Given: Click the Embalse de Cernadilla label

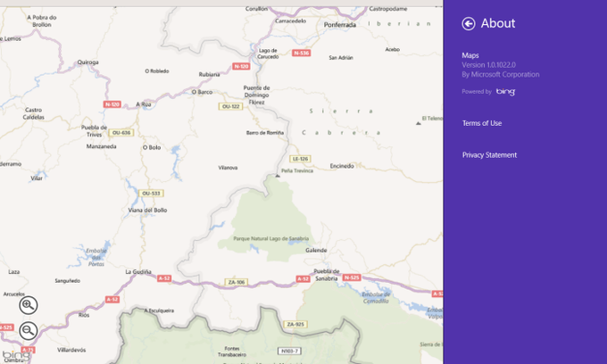Looking at the screenshot, I should pos(376,297).
